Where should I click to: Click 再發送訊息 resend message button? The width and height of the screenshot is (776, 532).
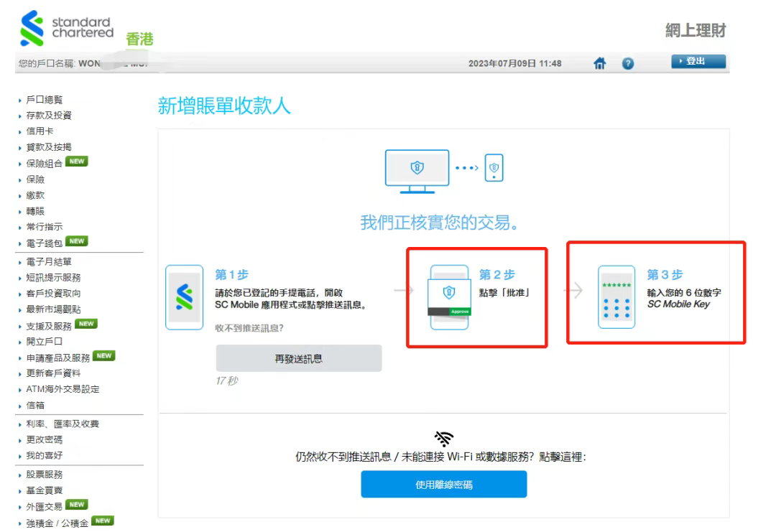tap(298, 358)
